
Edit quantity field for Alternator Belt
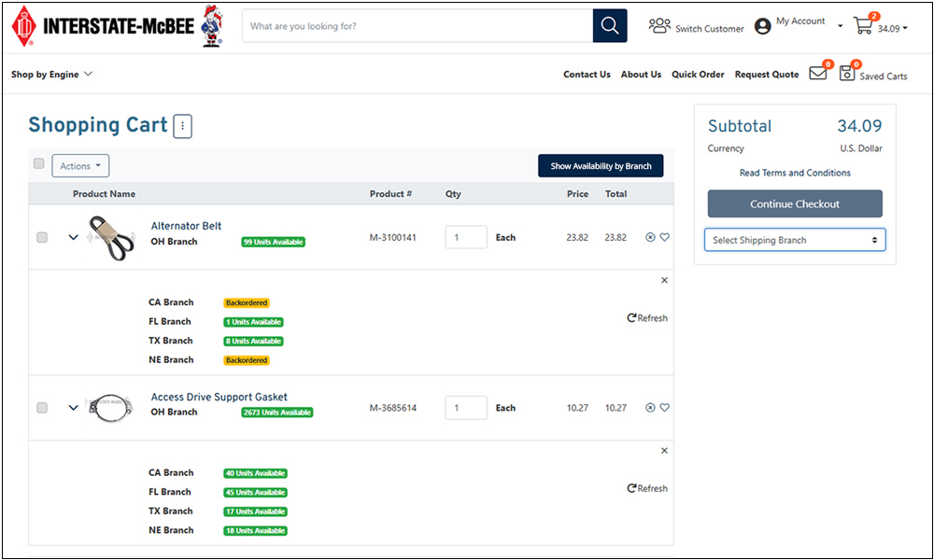(x=466, y=237)
